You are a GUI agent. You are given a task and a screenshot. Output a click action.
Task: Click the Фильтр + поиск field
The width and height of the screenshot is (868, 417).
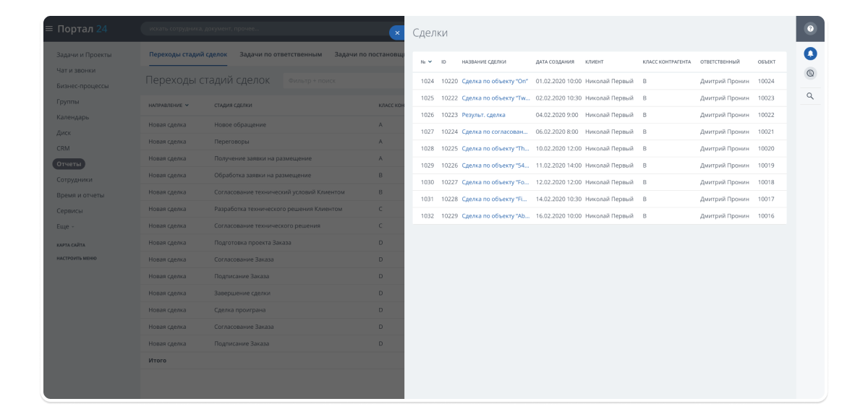[x=340, y=80]
